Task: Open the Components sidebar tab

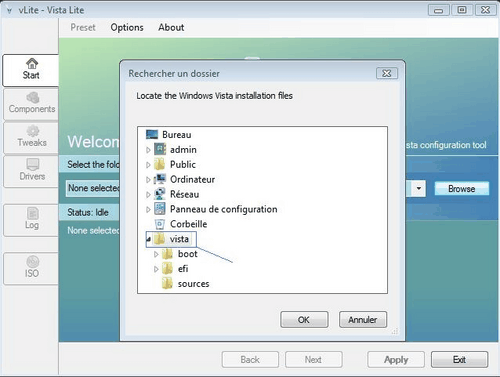Action: [31, 104]
